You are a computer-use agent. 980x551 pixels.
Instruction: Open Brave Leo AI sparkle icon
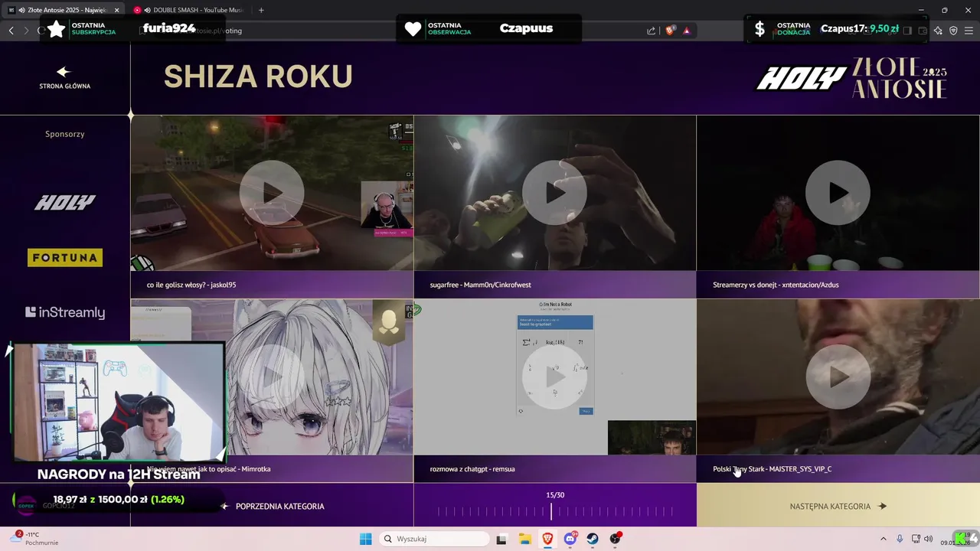(938, 31)
